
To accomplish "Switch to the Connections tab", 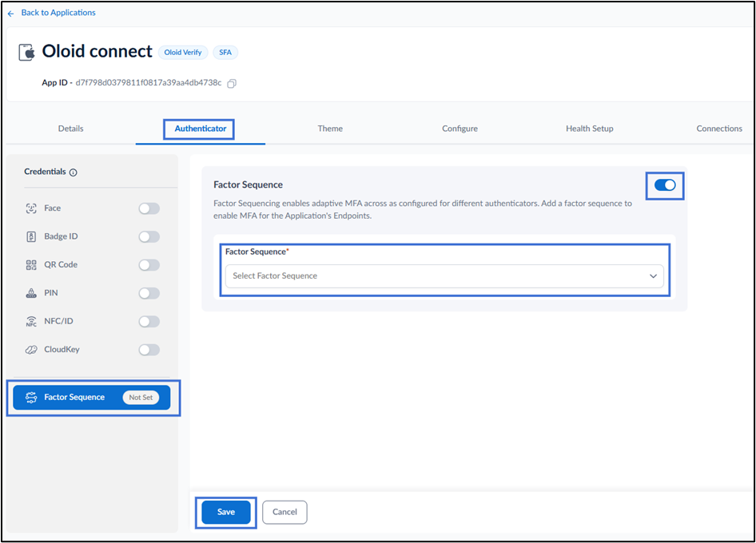I will coord(719,129).
